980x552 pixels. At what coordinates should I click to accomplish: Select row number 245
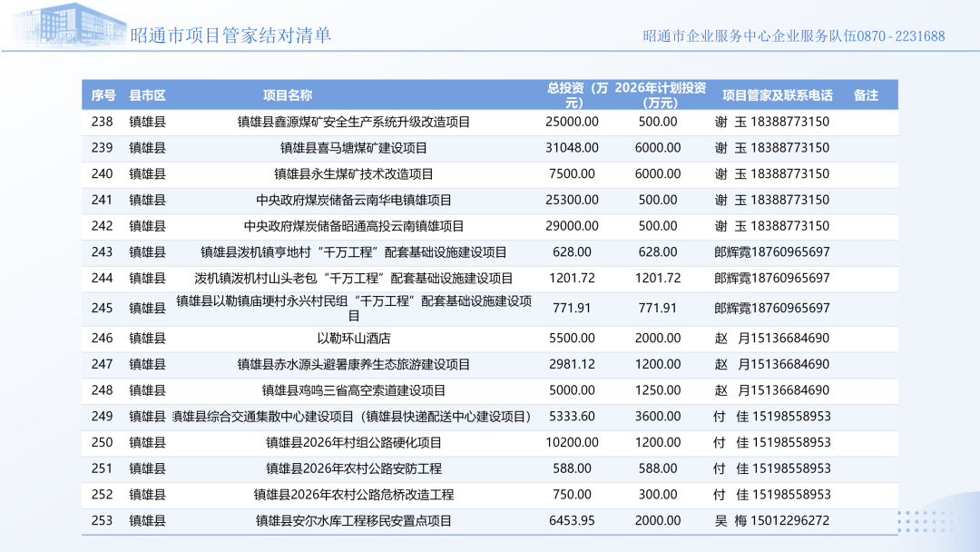tap(102, 308)
